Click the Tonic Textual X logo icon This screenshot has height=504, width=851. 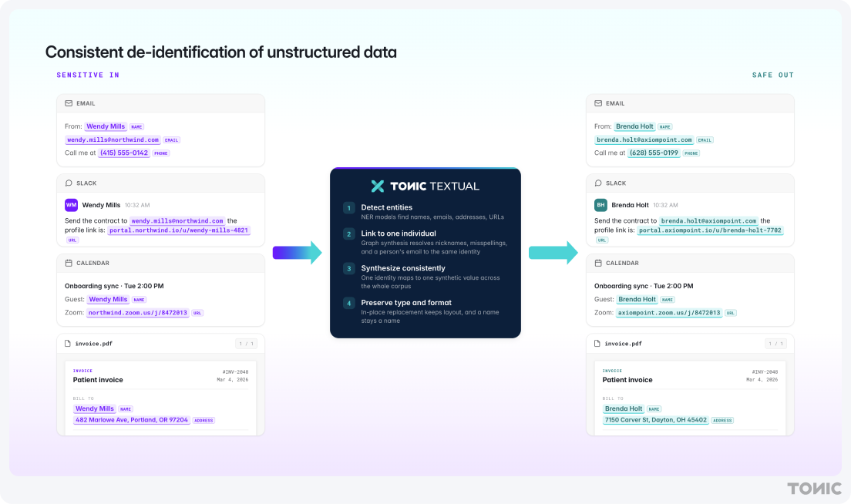coord(377,186)
